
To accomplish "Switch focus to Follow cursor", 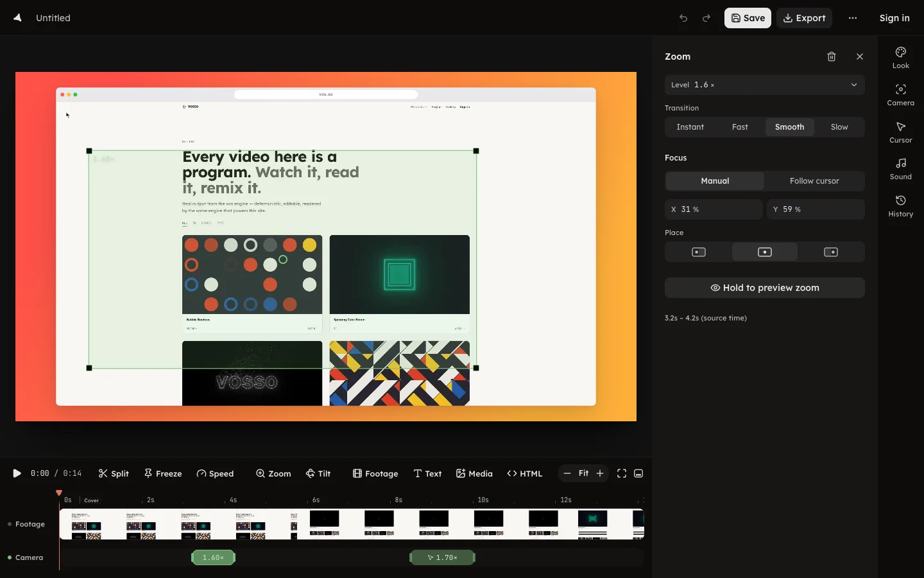I will [x=814, y=181].
